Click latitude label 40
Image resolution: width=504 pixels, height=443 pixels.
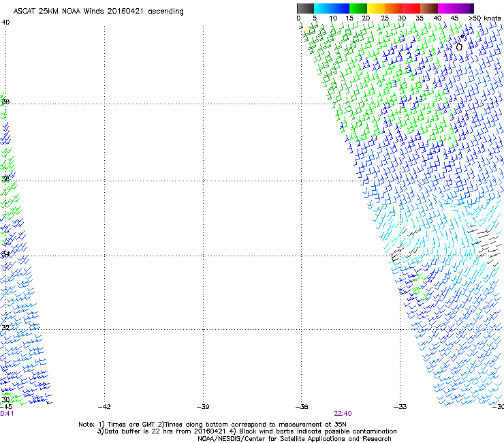pos(5,22)
